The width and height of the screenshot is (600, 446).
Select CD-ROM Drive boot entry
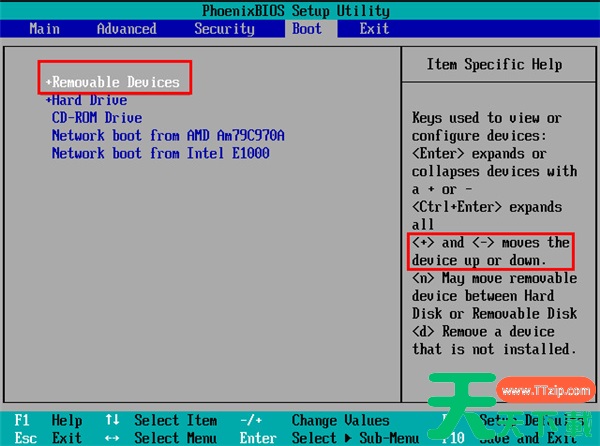(97, 118)
